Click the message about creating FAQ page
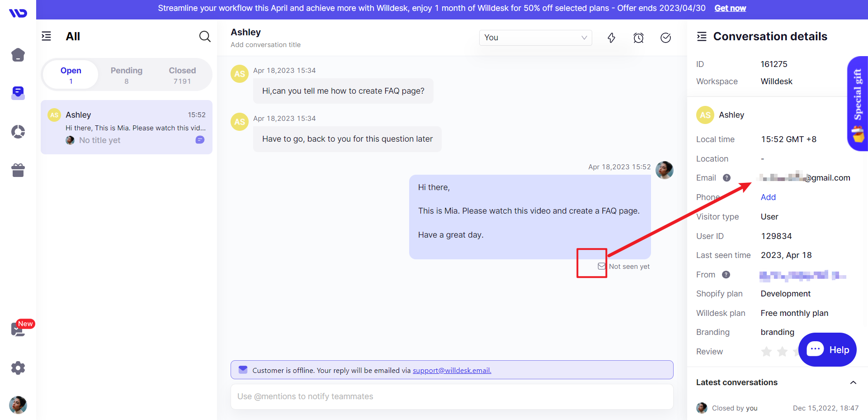The image size is (868, 420). tap(343, 91)
